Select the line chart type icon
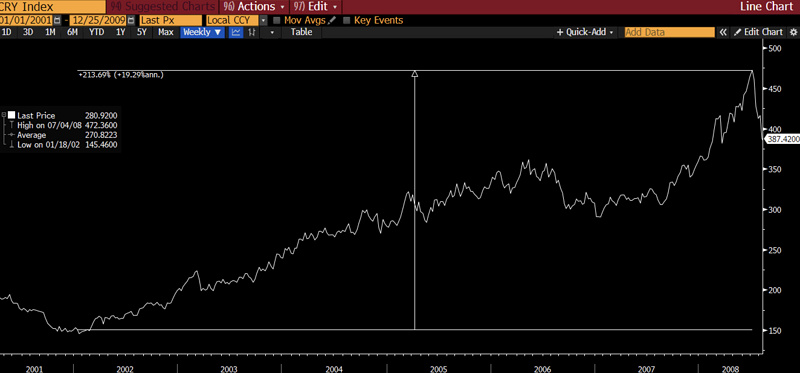The height and width of the screenshot is (373, 800). [236, 32]
